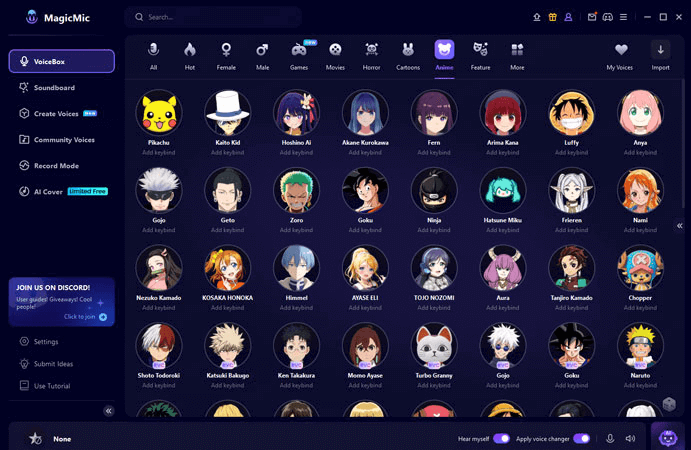Pick the Zoro voice

296,190
